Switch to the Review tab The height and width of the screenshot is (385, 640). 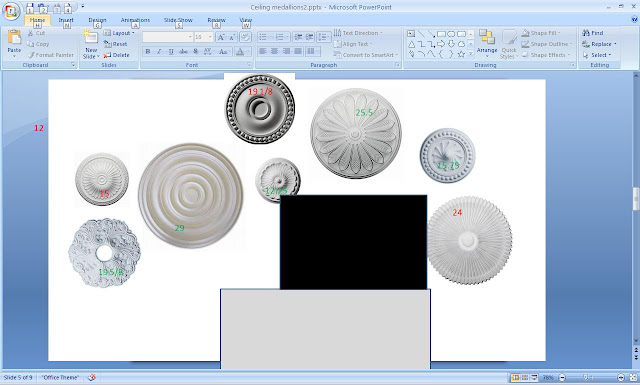click(216, 20)
